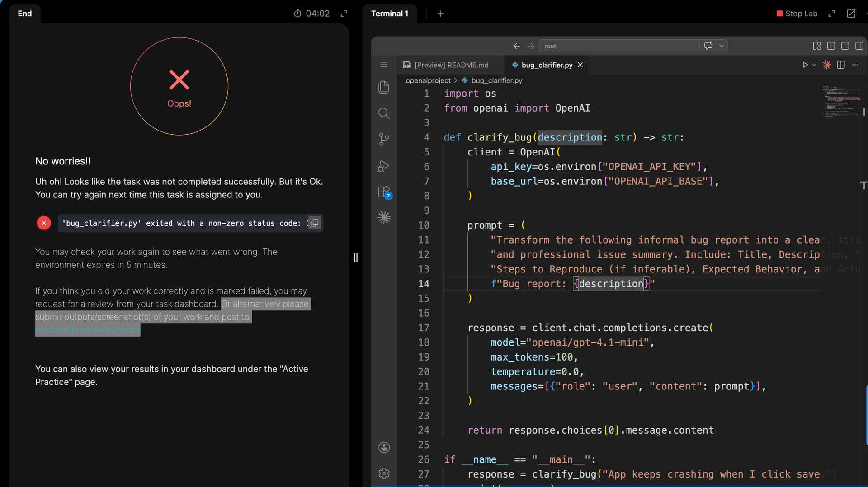Open Extensions view with badge
Image resolution: width=868 pixels, height=487 pixels.
point(384,192)
